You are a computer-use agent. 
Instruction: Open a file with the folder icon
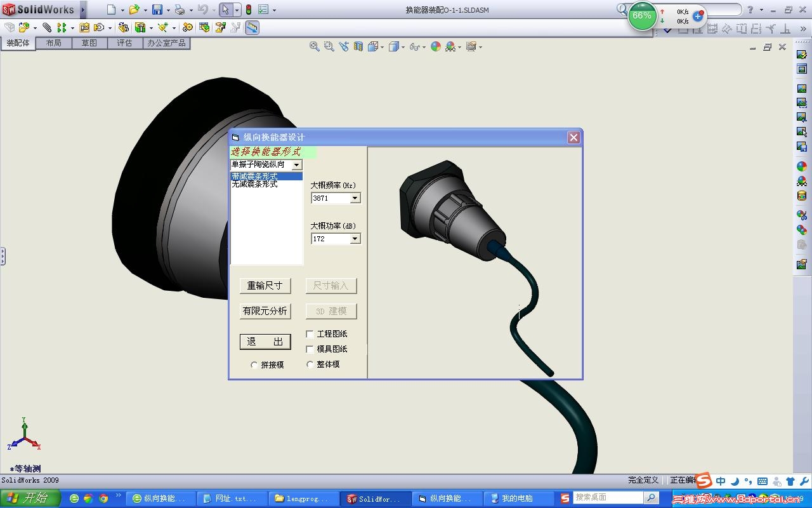coord(134,10)
